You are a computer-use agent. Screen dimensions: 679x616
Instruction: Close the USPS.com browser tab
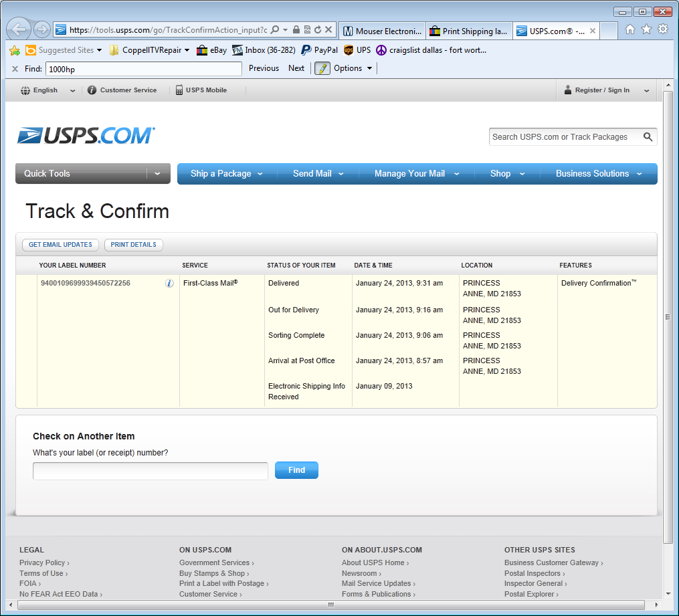point(593,31)
